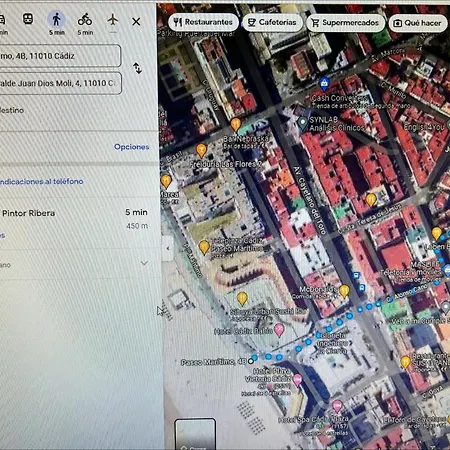Image resolution: width=450 pixels, height=450 pixels.
Task: Click the SYNLAB Análisis Clínicos pin
Action: click(x=302, y=123)
